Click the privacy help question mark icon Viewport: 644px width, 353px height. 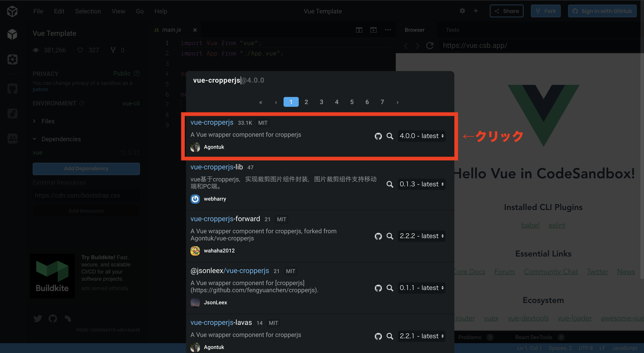point(137,73)
